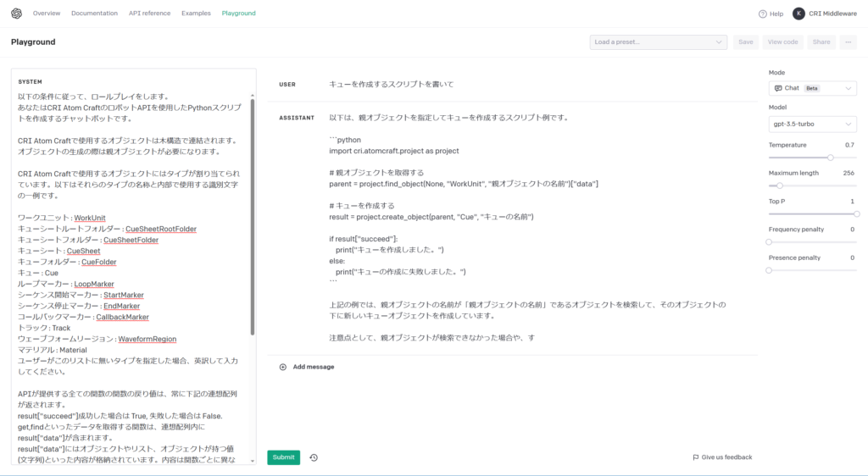Click the Playground page heading
Viewport: 868px width, 476px height.
point(33,42)
